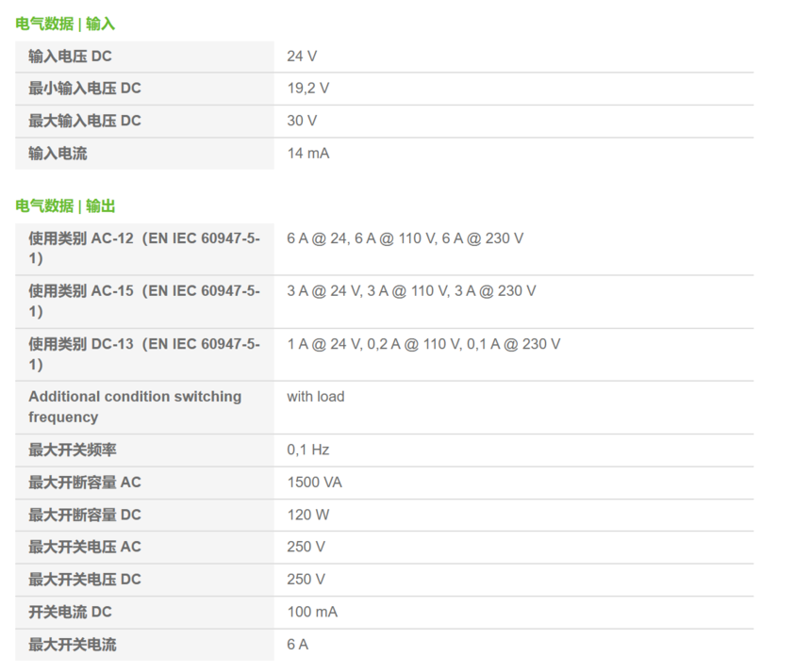
Task: Click the 电气数据 | 输出 section heading
Action: point(65,205)
